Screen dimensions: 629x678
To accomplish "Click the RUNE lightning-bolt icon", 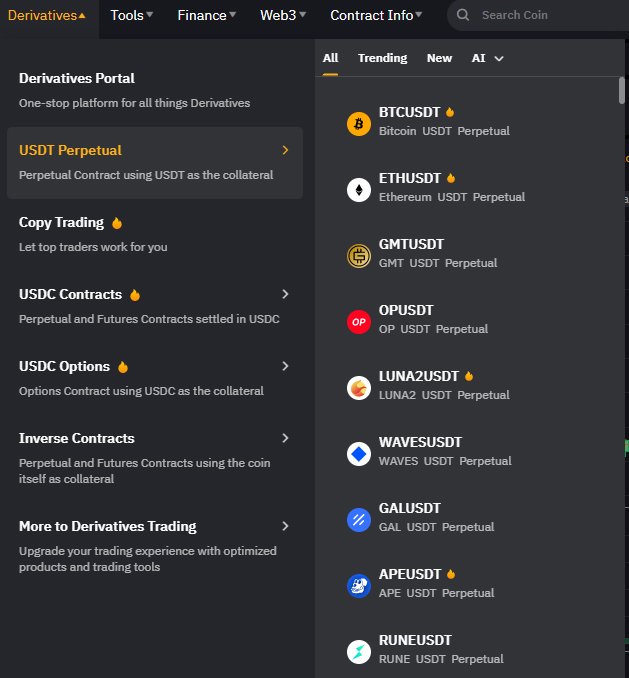I will tap(359, 652).
